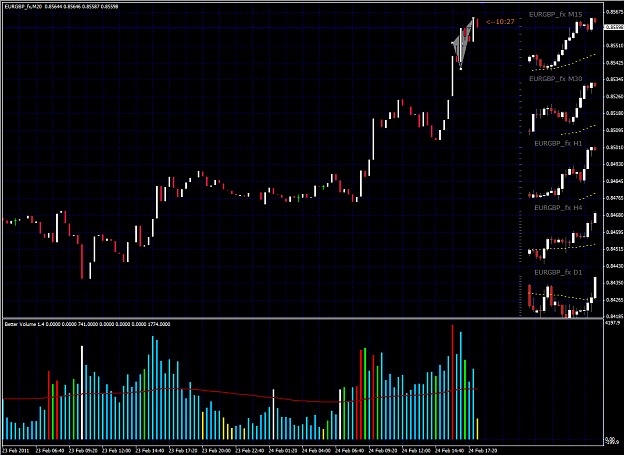Click the 23 Feb 14:40 time axis label
This screenshot has width=625, height=456.
click(150, 451)
